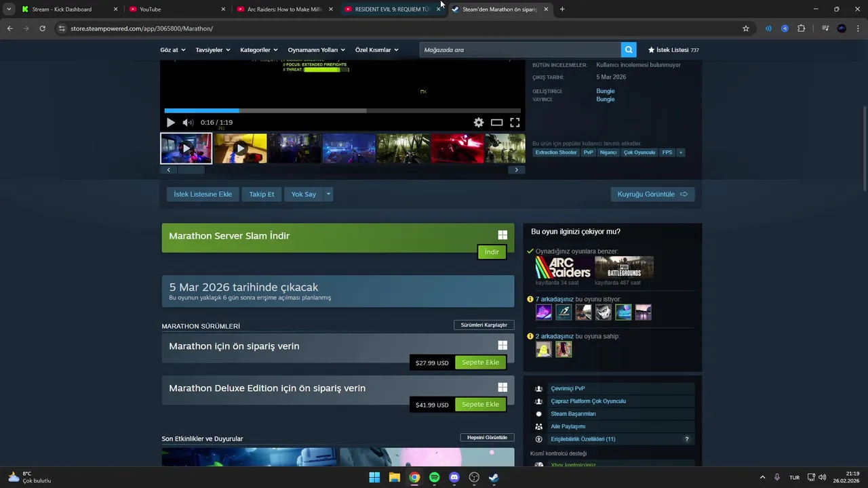Open 7 arkadaşınız friends link
Screen dimensions: 868x488
click(x=555, y=299)
